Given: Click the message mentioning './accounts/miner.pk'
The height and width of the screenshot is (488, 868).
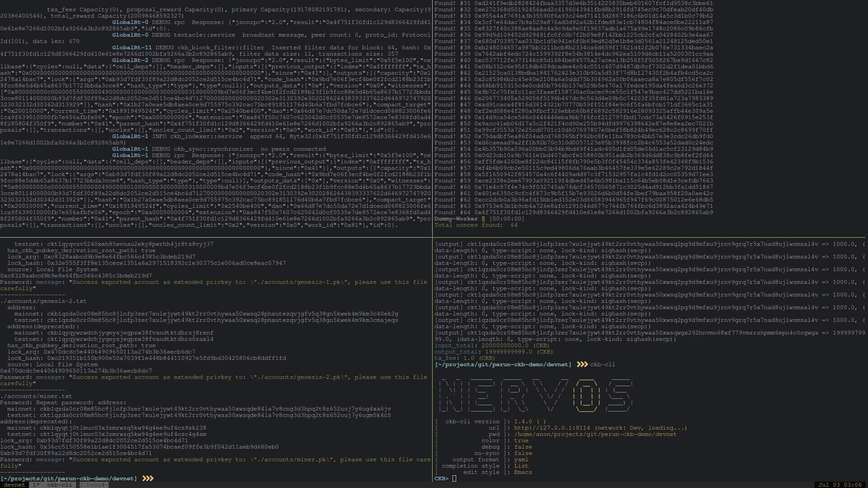Looking at the screenshot, I should [x=215, y=463].
